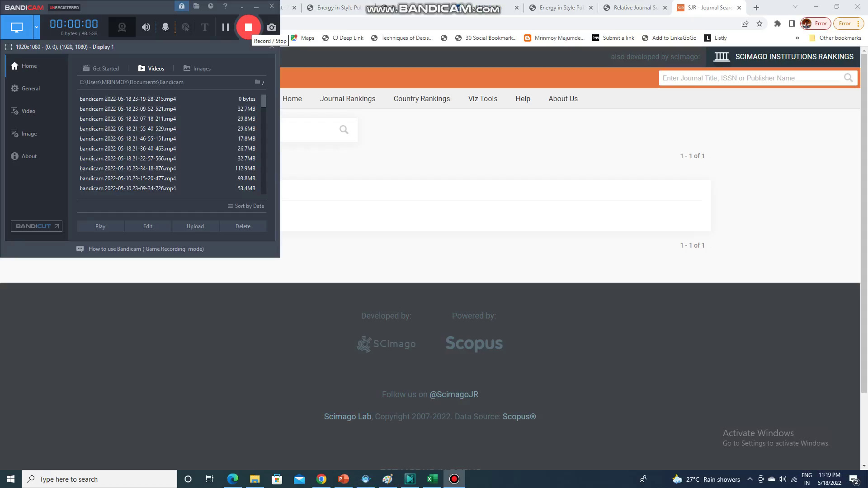Toggle webcam overlay icon in Bandicam

(122, 27)
